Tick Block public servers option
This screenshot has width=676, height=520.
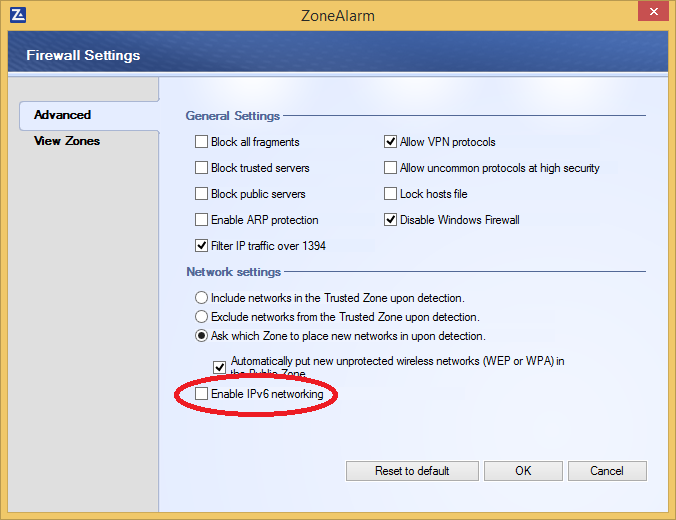point(201,193)
